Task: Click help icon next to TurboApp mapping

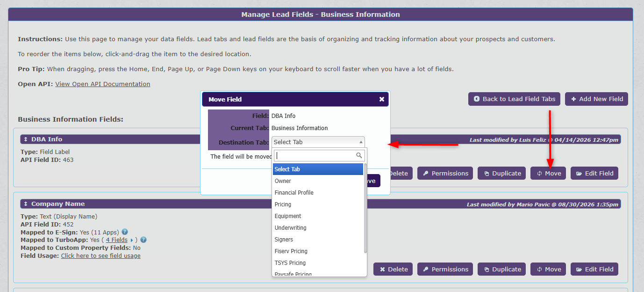Action: click(143, 240)
